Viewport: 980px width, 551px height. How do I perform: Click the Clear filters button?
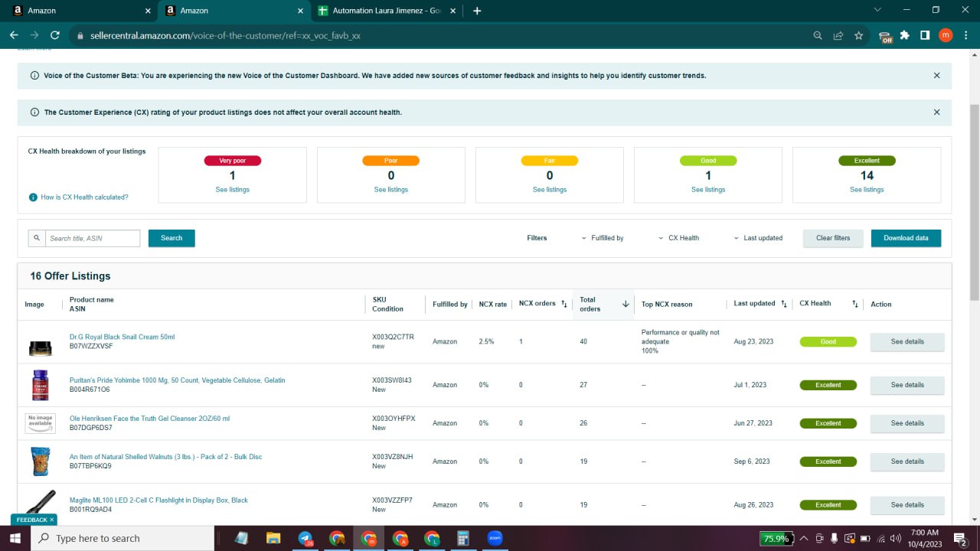point(833,238)
